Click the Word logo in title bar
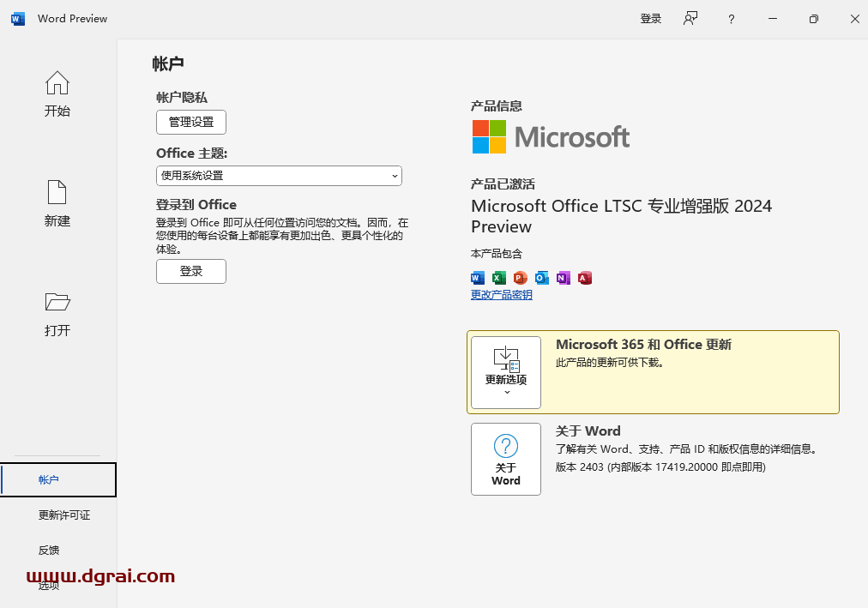The image size is (868, 608). [18, 19]
